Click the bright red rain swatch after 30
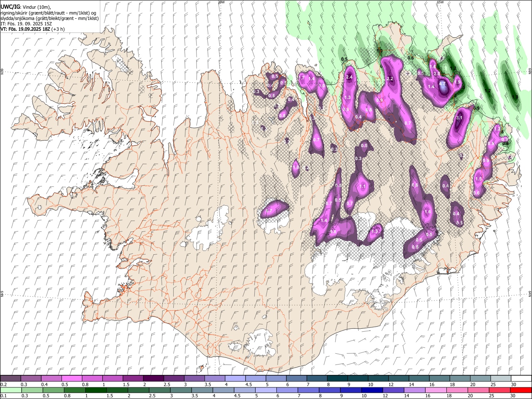 pos(521,390)
